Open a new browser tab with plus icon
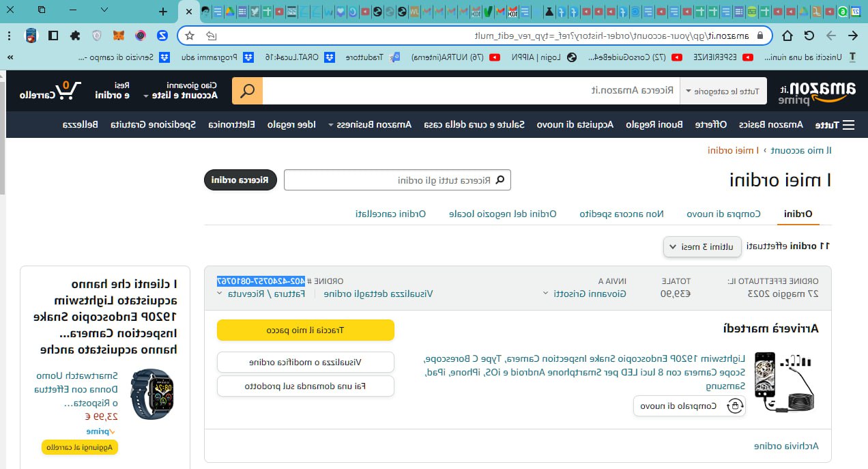Screen dimensions: 868x469 point(162,11)
